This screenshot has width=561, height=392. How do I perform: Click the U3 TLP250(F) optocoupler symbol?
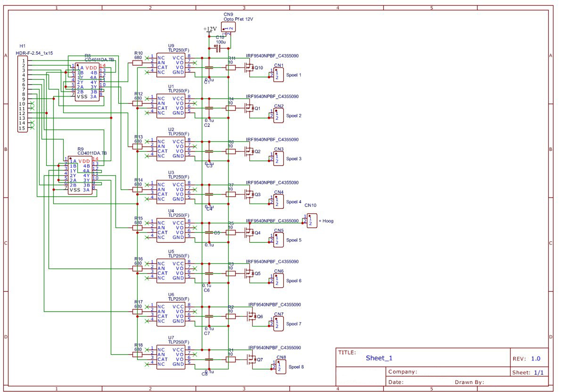pos(171,192)
